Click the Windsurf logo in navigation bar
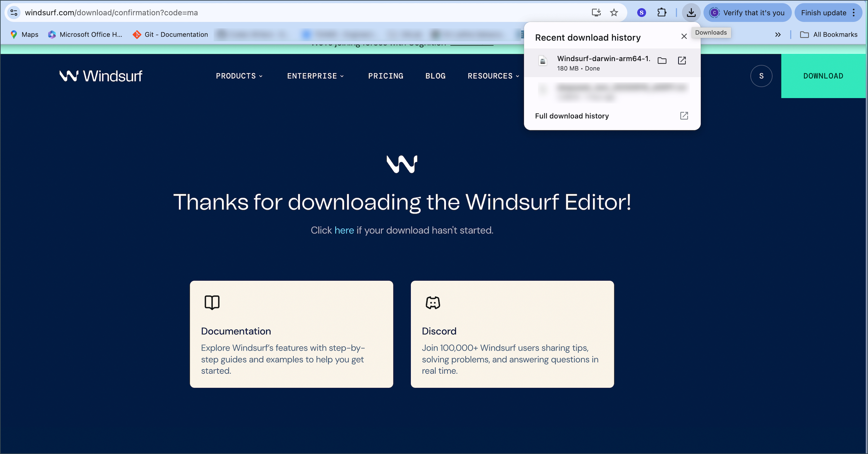 coord(101,76)
